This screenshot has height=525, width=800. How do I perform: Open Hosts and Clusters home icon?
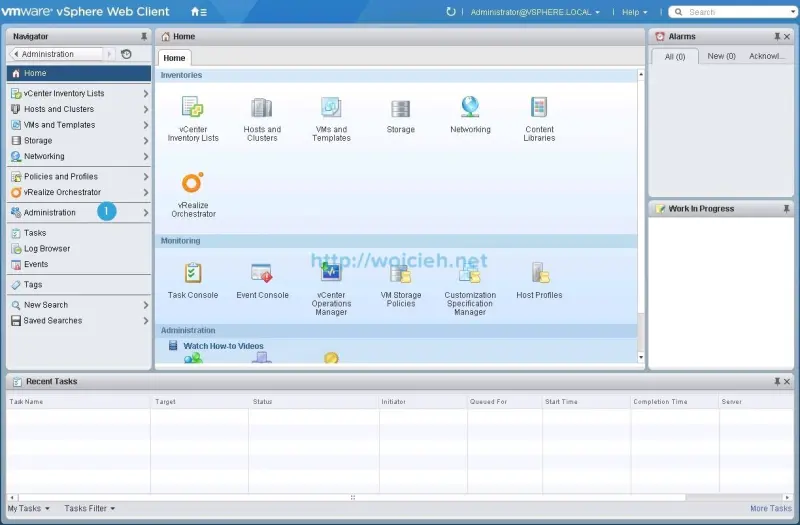pos(262,108)
